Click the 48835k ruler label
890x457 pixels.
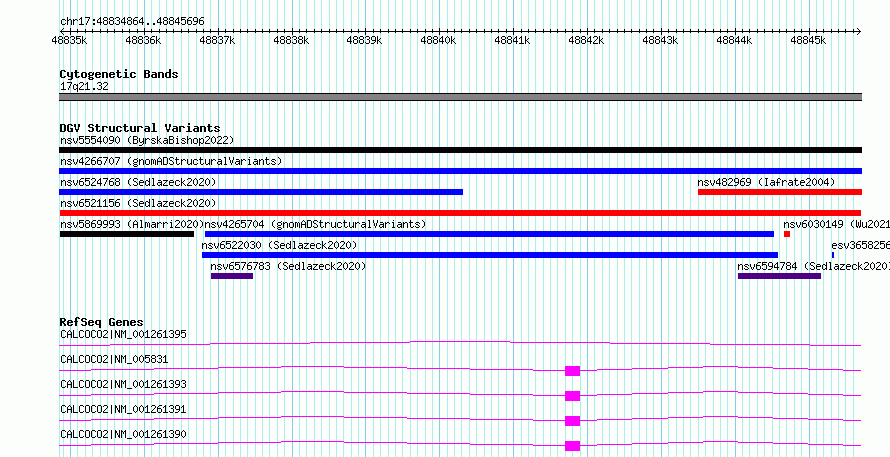tap(69, 40)
